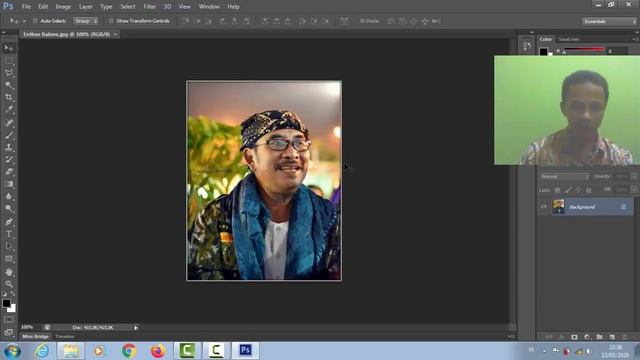Enable Show Transform Controls checkbox
The width and height of the screenshot is (640, 360).
(111, 21)
